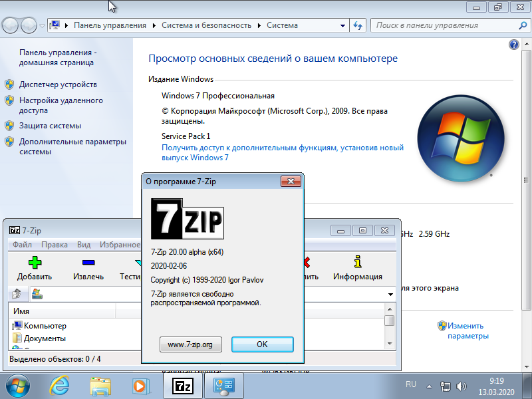Viewport: 532px width, 399px height.
Task: Click the Control Panel search field
Action: coord(444,25)
